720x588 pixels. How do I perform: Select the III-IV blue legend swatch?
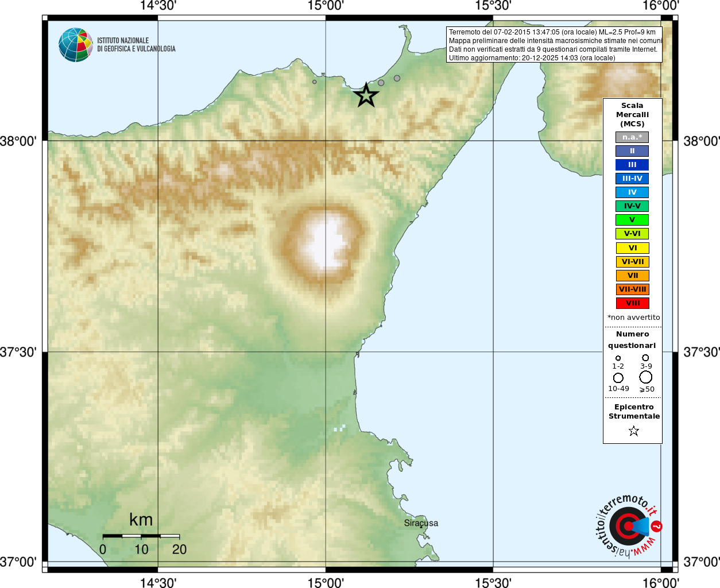(632, 179)
